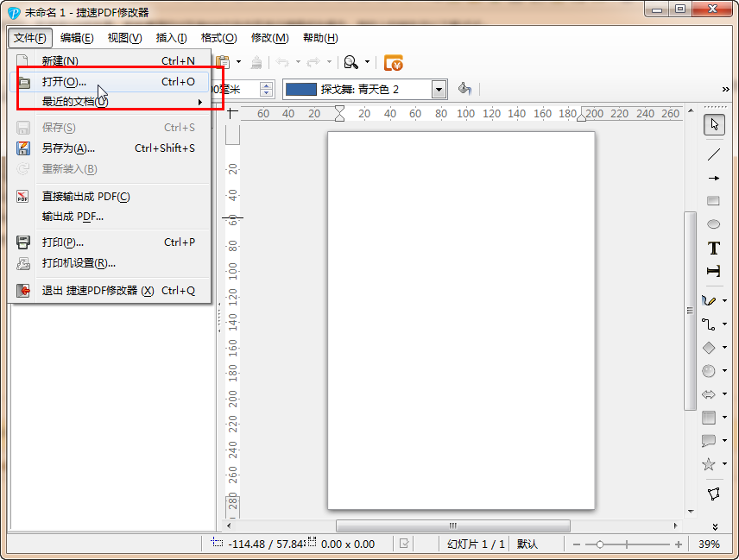739x560 pixels.
Task: Click the zoom out minus button
Action: click(x=577, y=544)
